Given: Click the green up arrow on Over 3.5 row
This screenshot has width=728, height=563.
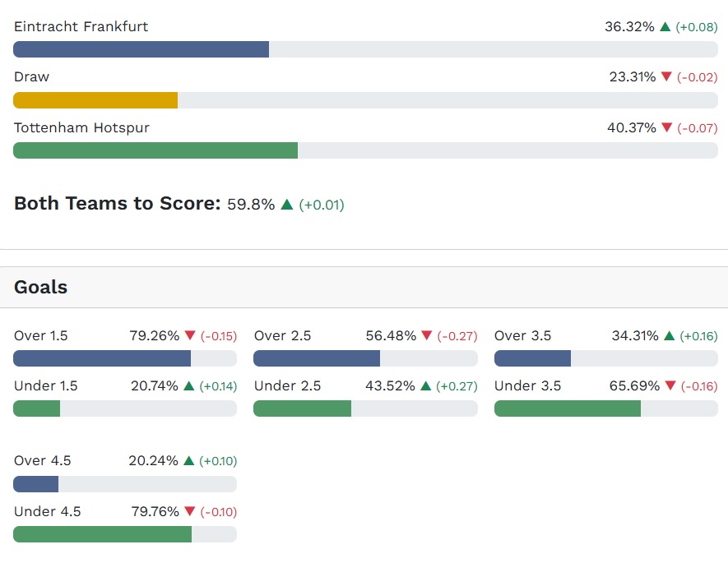Looking at the screenshot, I should (x=670, y=336).
